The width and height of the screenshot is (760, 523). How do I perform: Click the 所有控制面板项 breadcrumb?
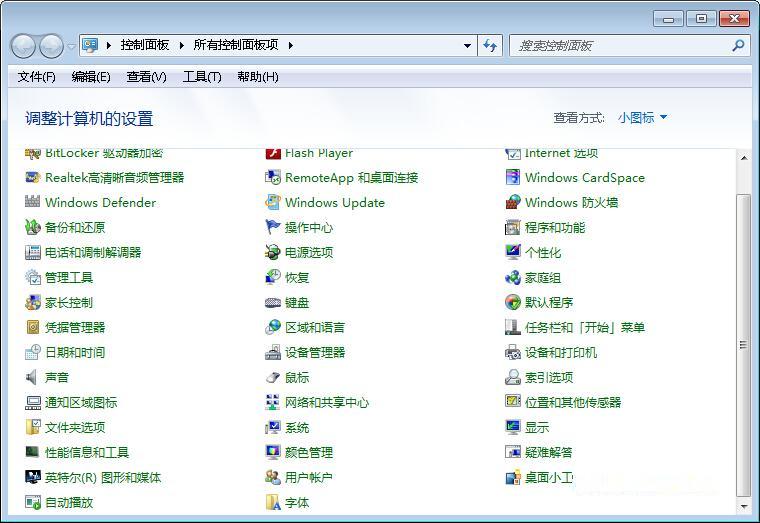click(x=236, y=45)
